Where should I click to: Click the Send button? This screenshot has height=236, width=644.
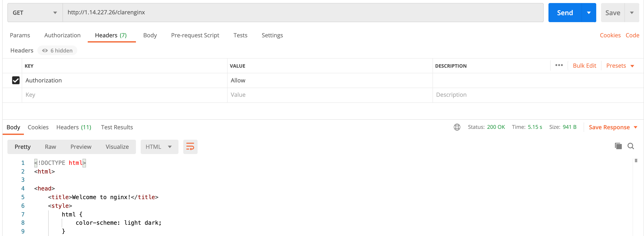pyautogui.click(x=565, y=13)
